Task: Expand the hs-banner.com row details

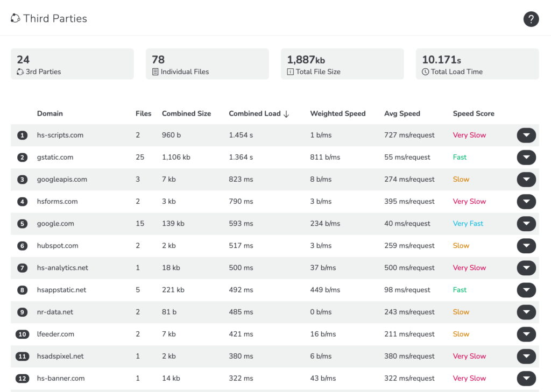Action: 526,379
